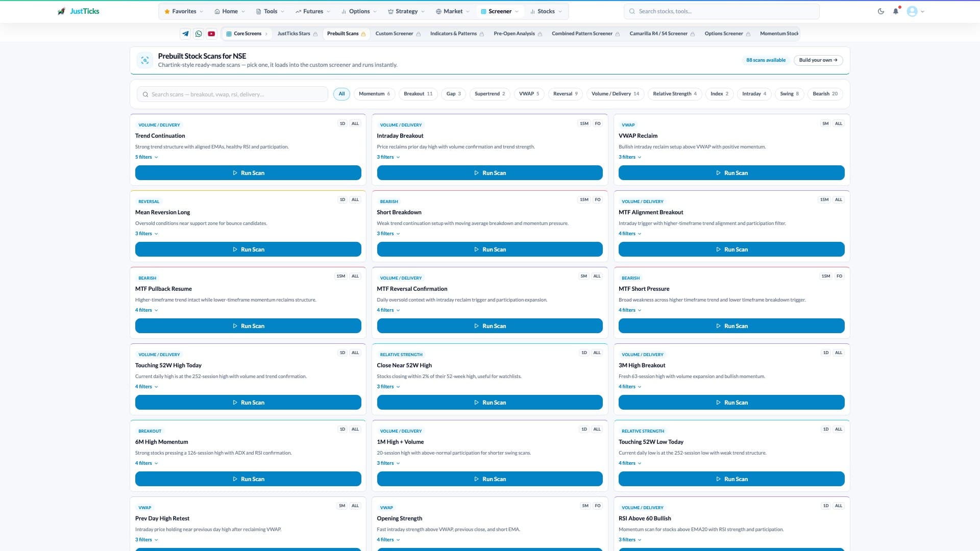Click the star icon on Favorites
The image size is (980, 551).
(167, 11)
